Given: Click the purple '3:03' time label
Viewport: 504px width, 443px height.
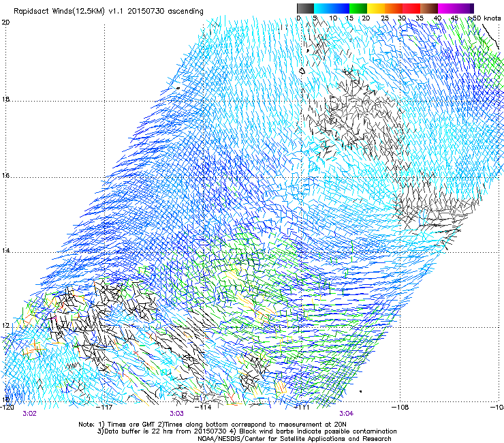Looking at the screenshot, I should point(177,414).
